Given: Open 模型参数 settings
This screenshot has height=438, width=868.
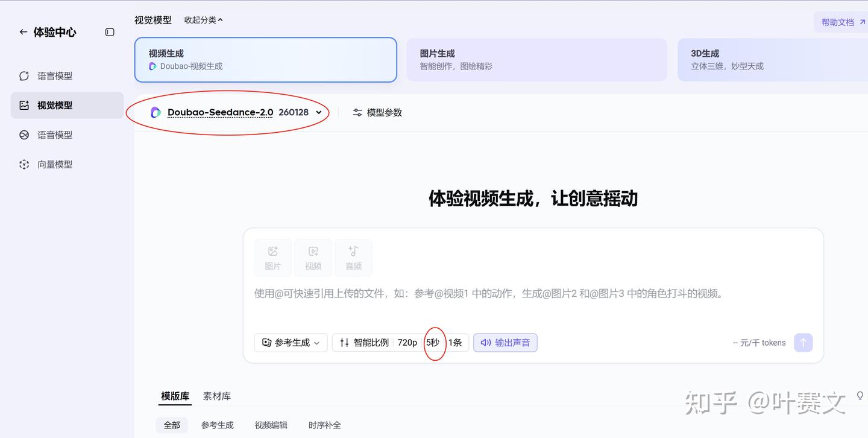Looking at the screenshot, I should pos(377,112).
